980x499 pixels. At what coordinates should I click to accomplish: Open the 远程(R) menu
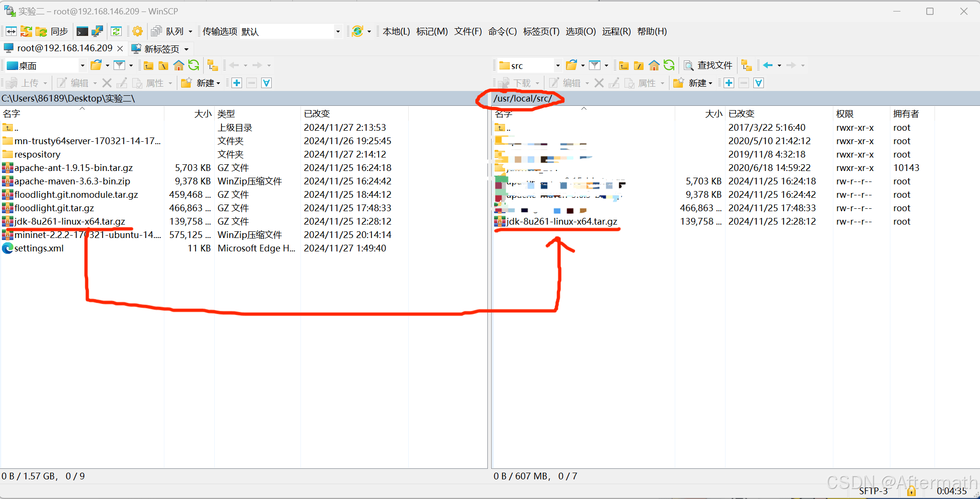pos(616,32)
